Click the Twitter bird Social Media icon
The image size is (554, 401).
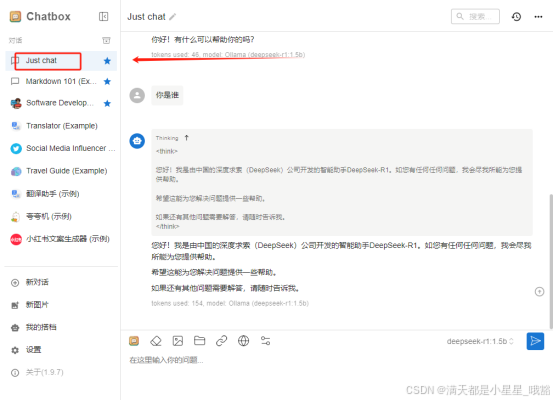(x=16, y=148)
